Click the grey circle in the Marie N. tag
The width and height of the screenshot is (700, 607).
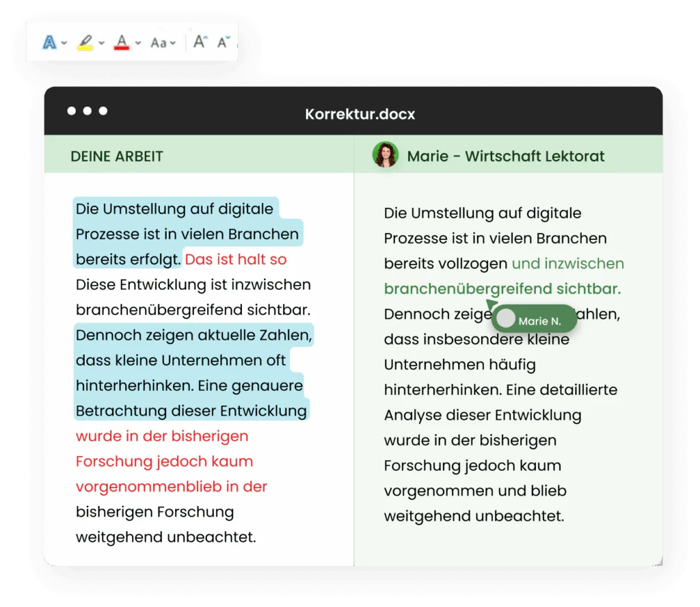pyautogui.click(x=506, y=319)
